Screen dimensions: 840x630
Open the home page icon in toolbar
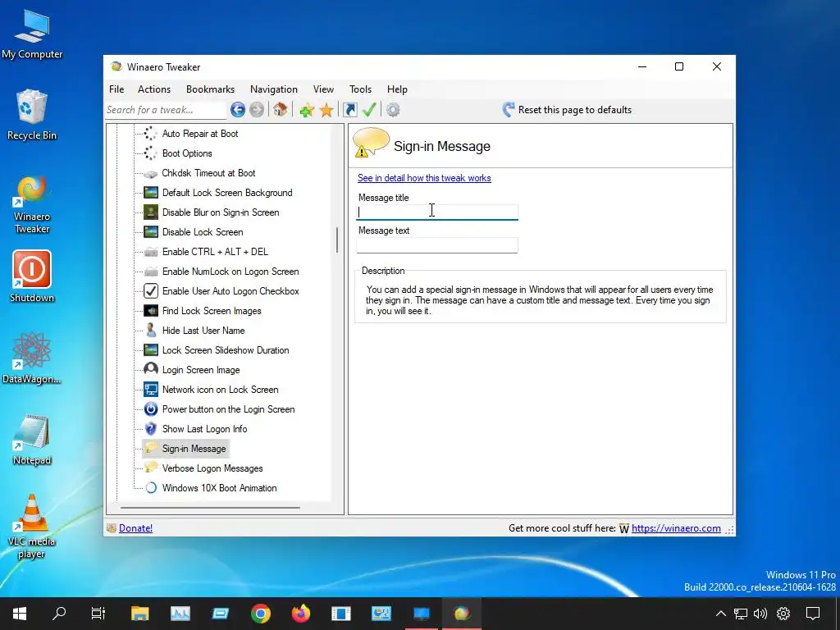pyautogui.click(x=281, y=110)
